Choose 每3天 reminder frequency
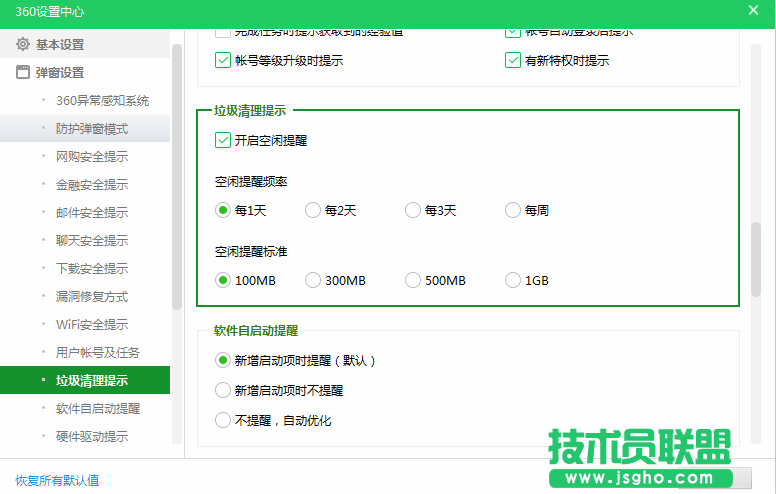776x494 pixels. 413,210
